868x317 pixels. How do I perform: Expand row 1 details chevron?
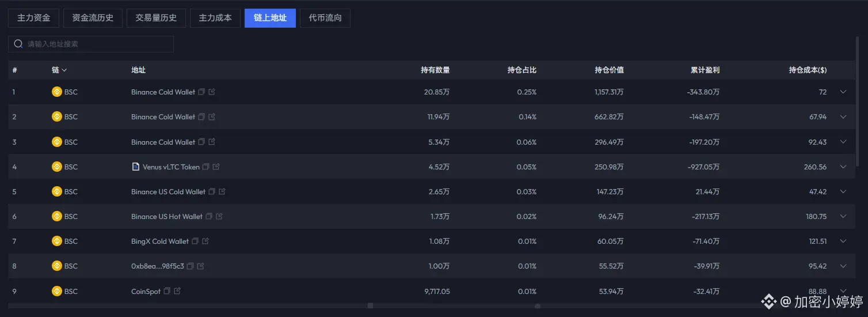tap(843, 92)
